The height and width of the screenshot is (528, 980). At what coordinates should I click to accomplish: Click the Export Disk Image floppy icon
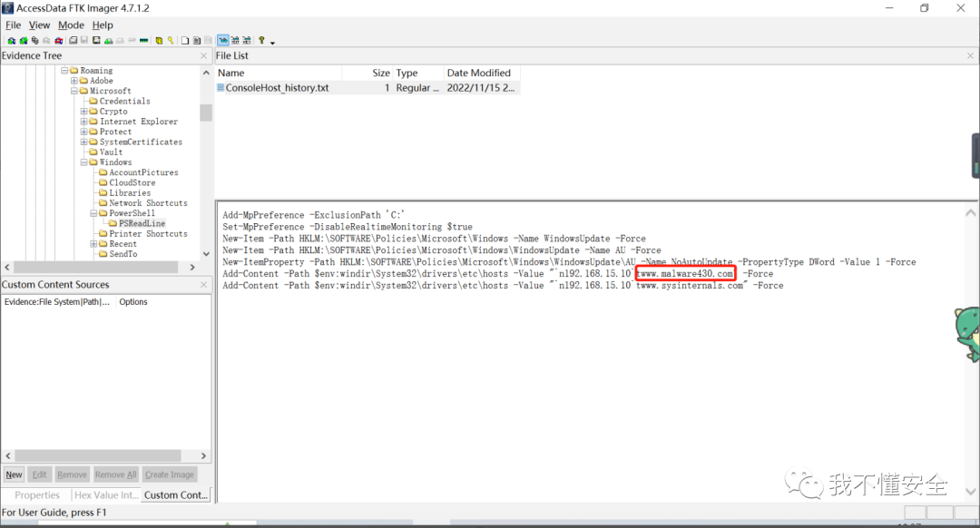(83, 41)
